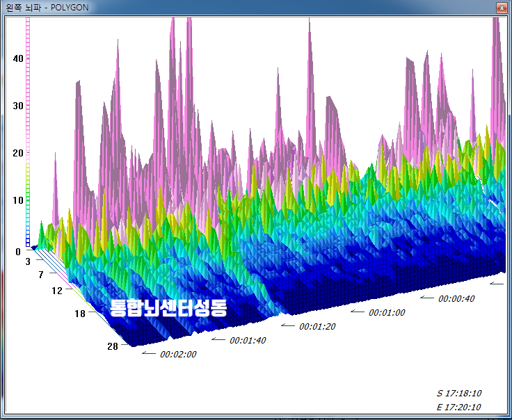Pick the 00:01:40 time marker
Viewport: 512px width, 420px height.
click(248, 340)
